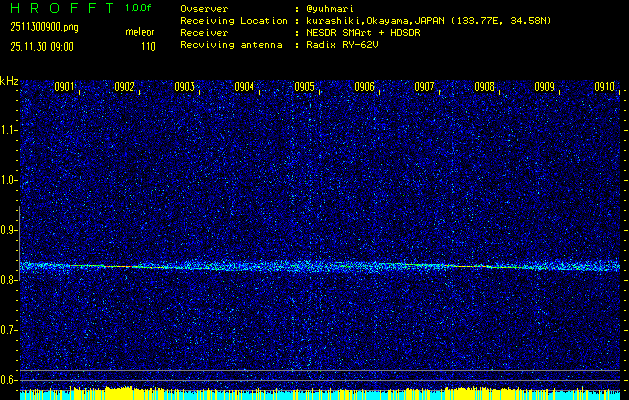Click the 0.6 kHz axis label
The width and height of the screenshot is (629, 400).
coord(8,380)
